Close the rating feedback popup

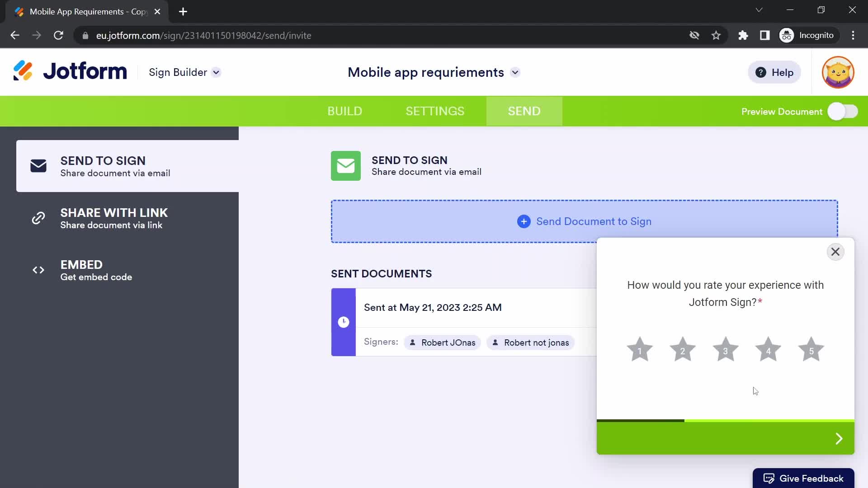click(835, 251)
